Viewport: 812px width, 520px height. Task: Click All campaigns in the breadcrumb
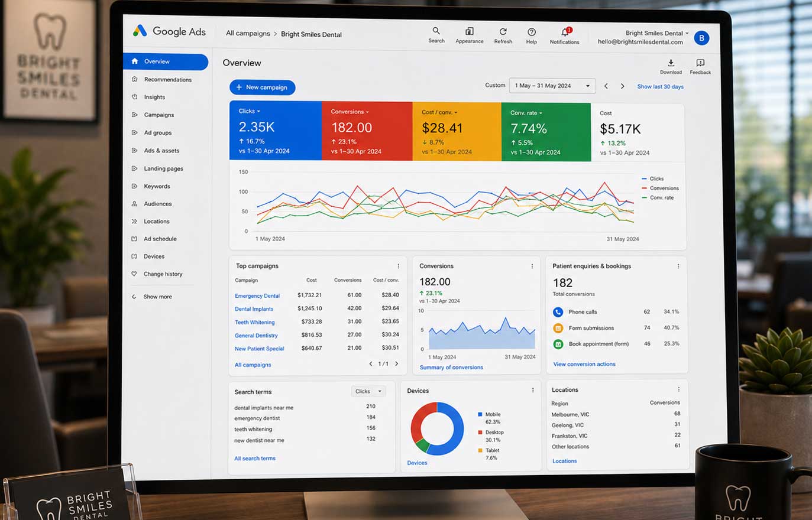coord(248,34)
